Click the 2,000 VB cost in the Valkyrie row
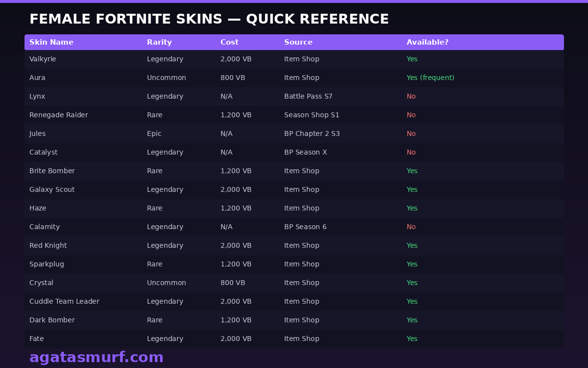This screenshot has width=588, height=368. [236, 59]
